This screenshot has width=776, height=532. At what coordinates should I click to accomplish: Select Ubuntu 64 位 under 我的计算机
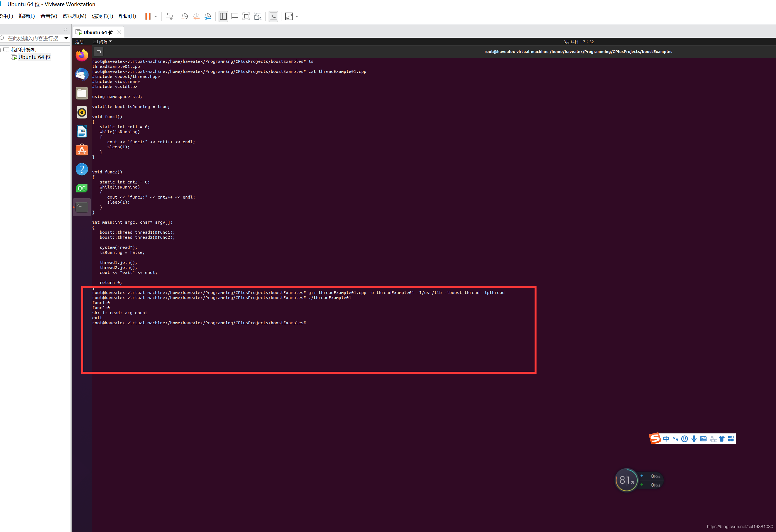[x=34, y=57]
